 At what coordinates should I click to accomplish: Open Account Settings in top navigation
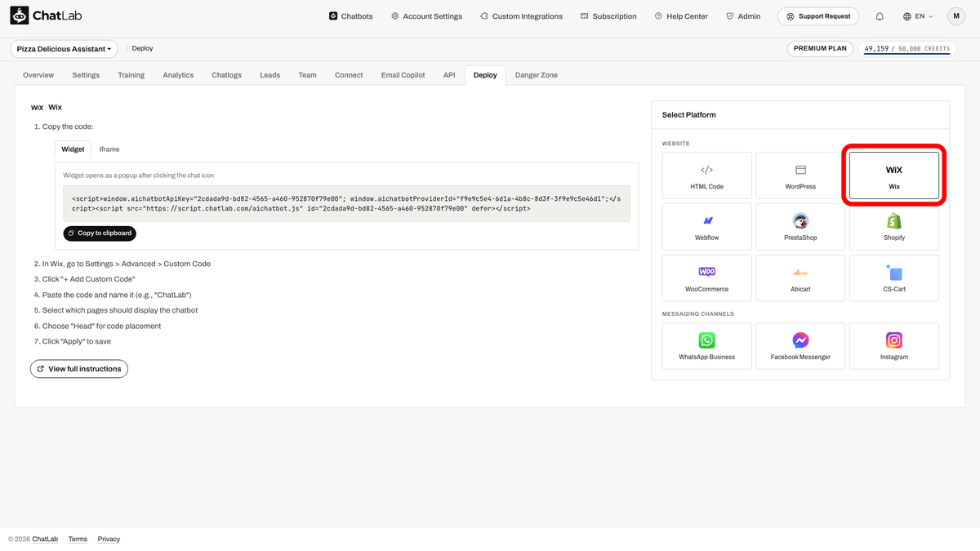(x=426, y=16)
